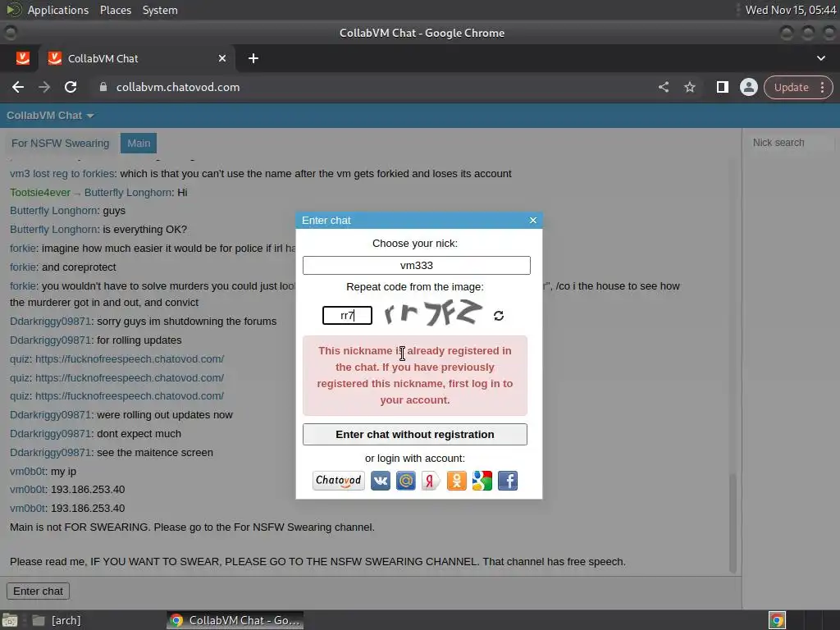Click the show desktop icon
Viewport: 840px width, 630px height.
pos(10,620)
